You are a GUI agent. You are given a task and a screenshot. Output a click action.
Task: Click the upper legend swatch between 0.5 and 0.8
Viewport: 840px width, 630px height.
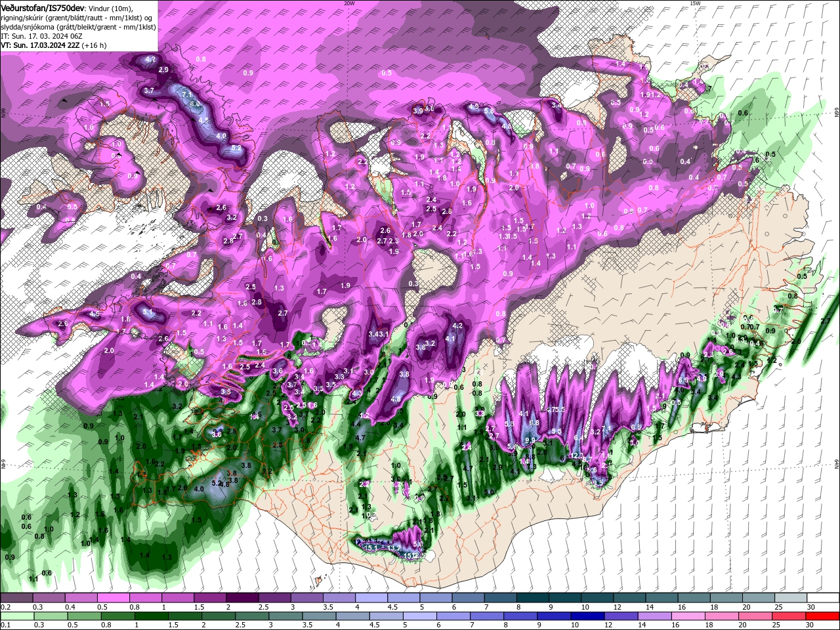[113, 598]
